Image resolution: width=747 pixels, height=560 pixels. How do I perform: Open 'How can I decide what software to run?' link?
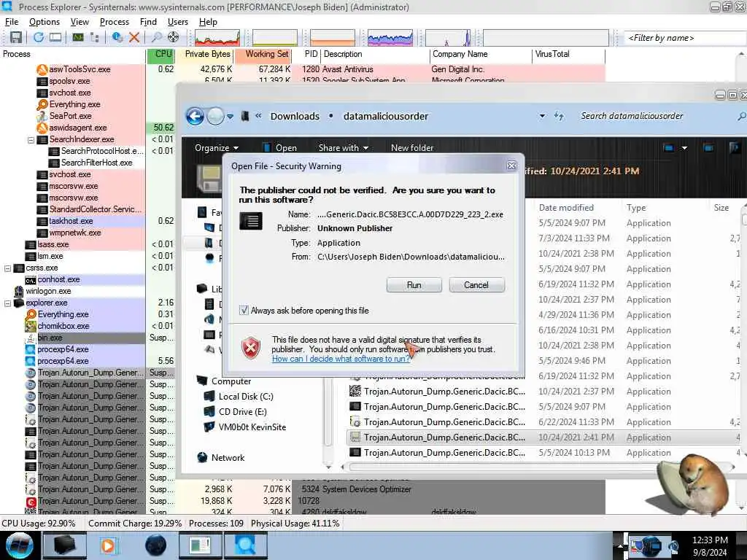[x=341, y=359]
